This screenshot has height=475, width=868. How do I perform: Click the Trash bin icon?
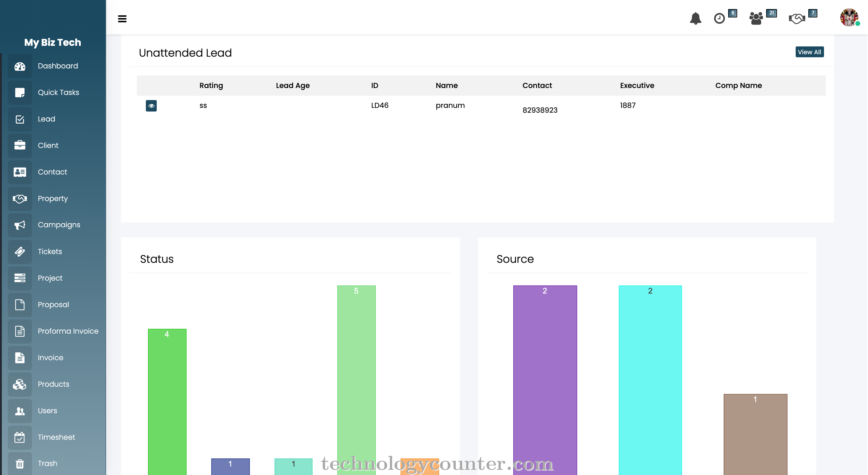20,464
